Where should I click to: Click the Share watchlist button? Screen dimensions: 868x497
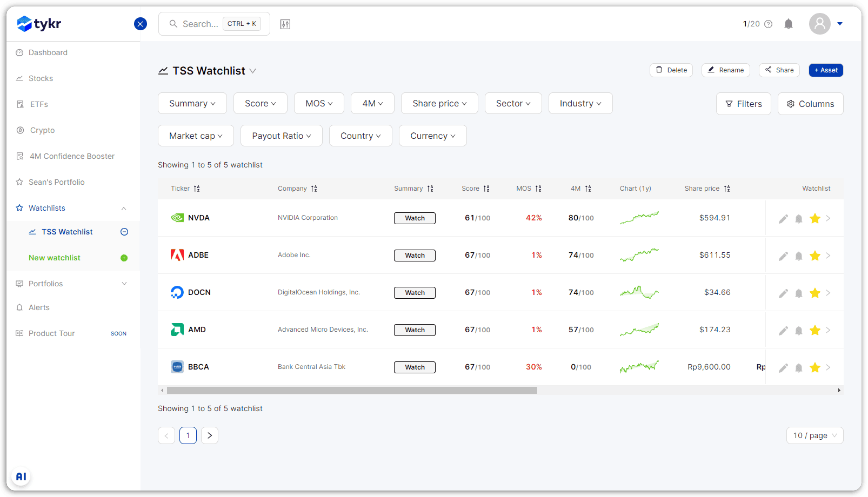779,70
